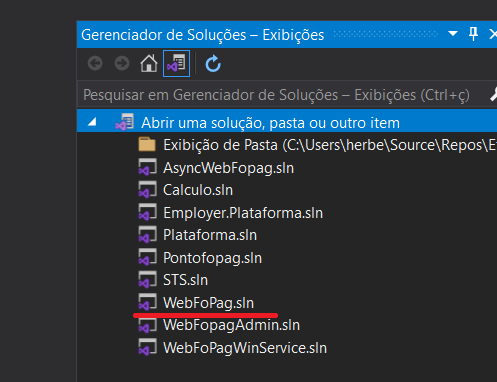Select the underlined WebFoPag.sln
Viewport: 497px width, 382px height.
point(208,303)
